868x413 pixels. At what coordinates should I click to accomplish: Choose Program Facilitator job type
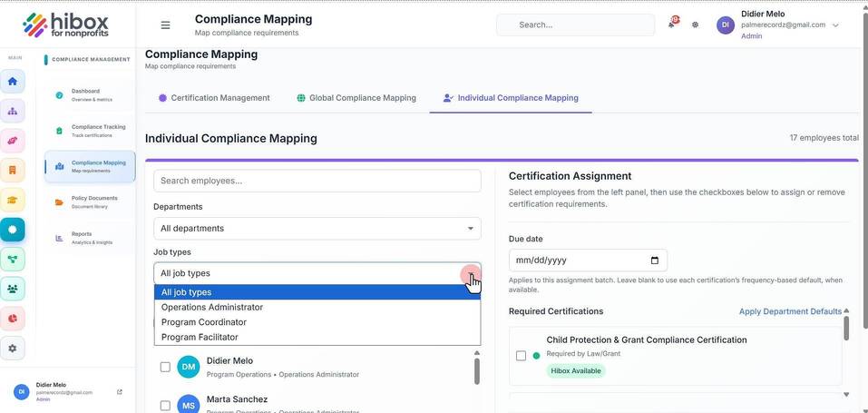click(x=317, y=337)
